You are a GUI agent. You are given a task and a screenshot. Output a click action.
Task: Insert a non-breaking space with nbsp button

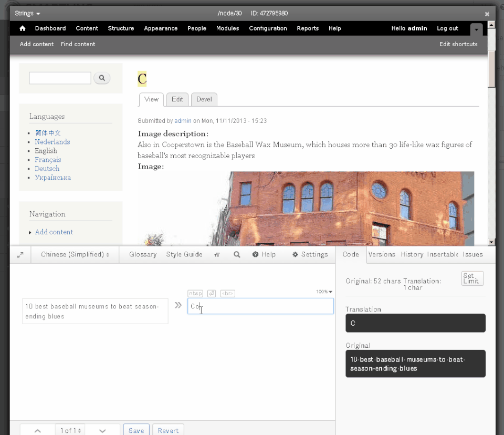(195, 294)
